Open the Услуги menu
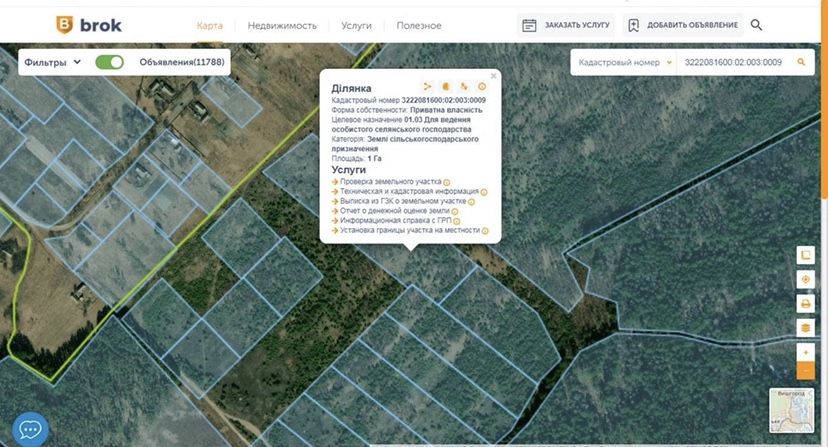The image size is (828, 447). [x=356, y=25]
